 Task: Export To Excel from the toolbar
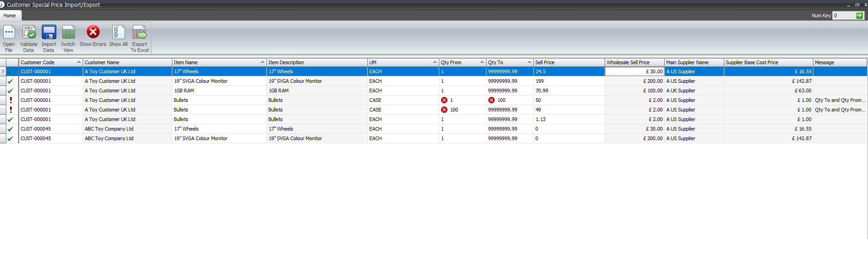pyautogui.click(x=140, y=33)
